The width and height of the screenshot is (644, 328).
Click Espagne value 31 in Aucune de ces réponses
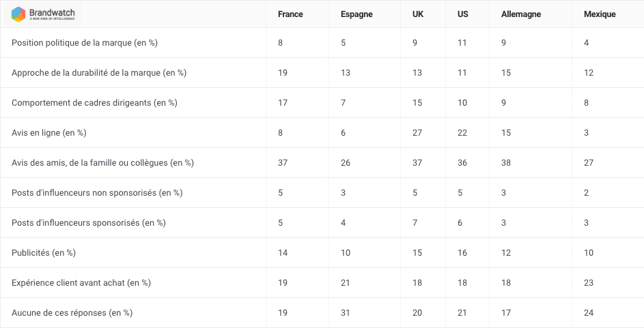[346, 313]
